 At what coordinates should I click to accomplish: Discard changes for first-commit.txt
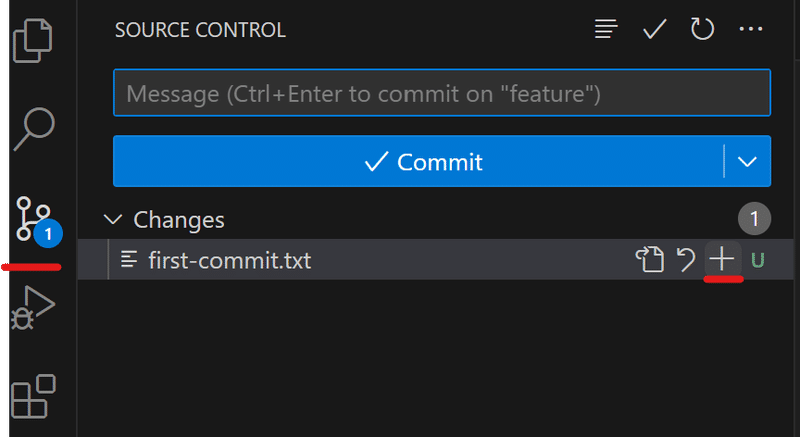pos(686,260)
